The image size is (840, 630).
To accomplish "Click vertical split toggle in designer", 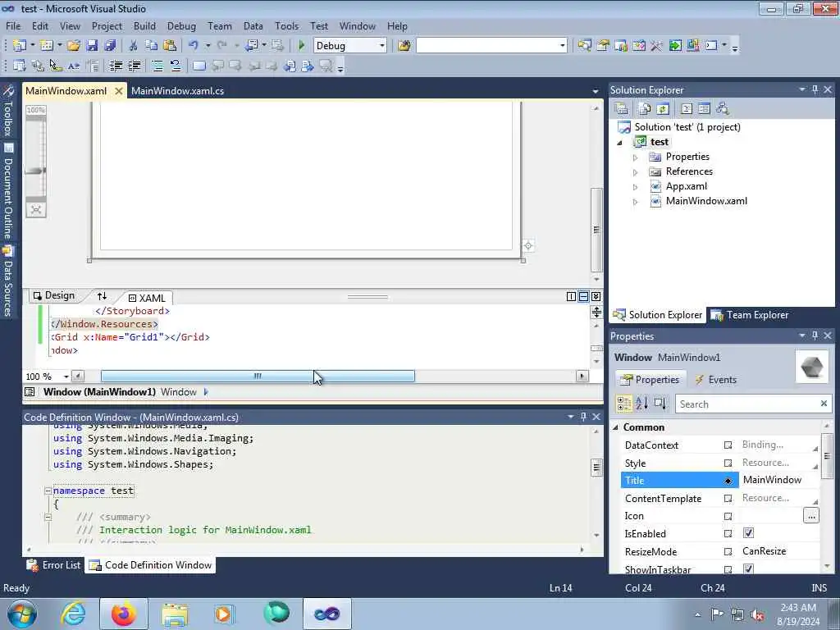I will point(571,296).
